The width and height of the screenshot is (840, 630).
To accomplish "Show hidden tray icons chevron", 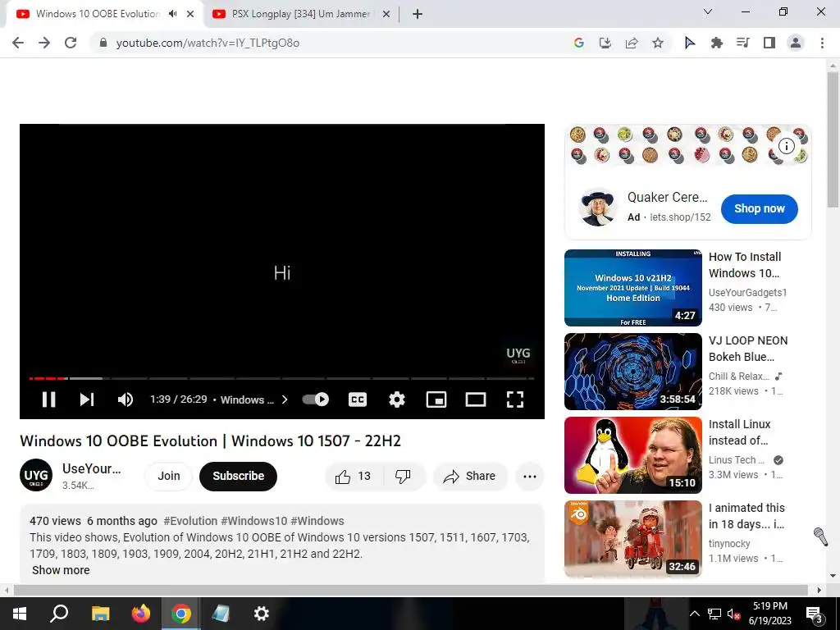I will (694, 614).
